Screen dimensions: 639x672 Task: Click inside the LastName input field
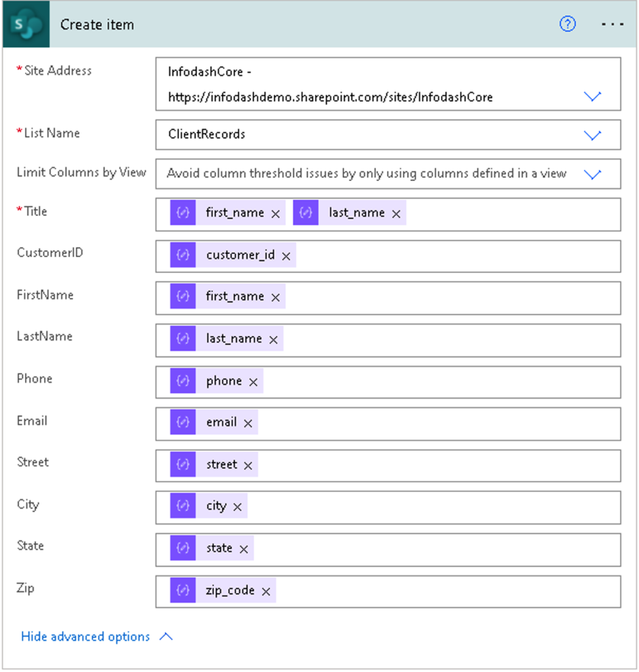pos(388,341)
